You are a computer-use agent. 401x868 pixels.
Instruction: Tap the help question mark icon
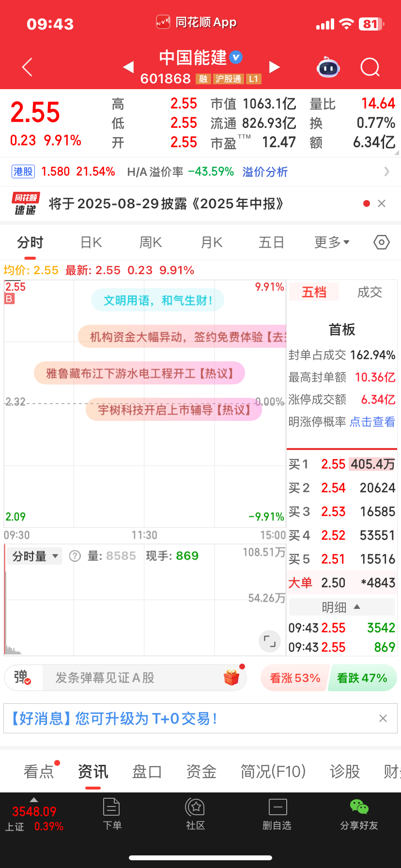tap(75, 556)
